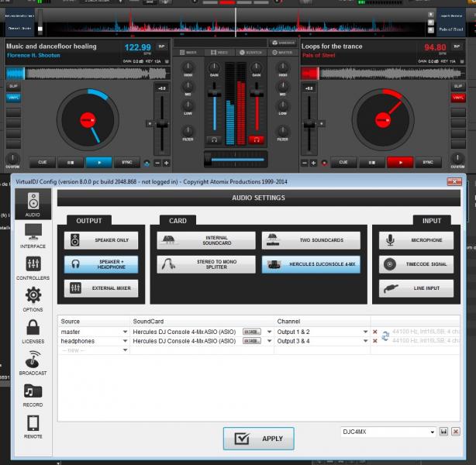476x465 pixels.
Task: Expand headphones row soundcard dropdown
Action: 269,341
